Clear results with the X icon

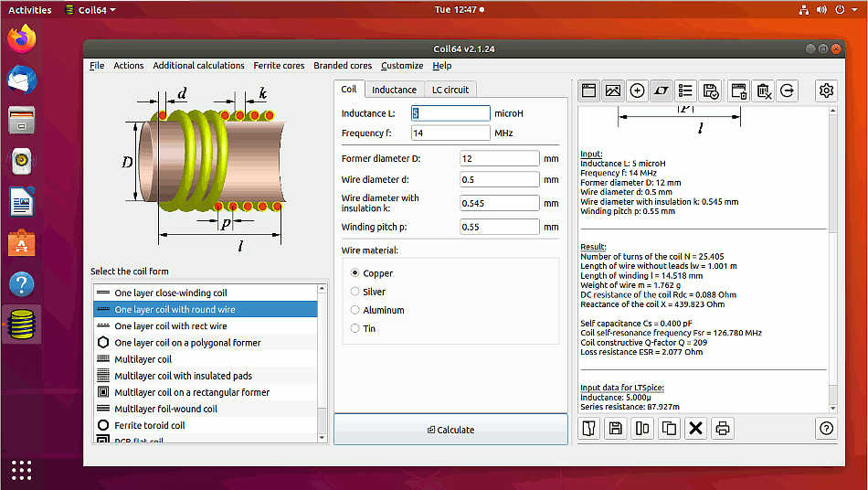pos(696,428)
